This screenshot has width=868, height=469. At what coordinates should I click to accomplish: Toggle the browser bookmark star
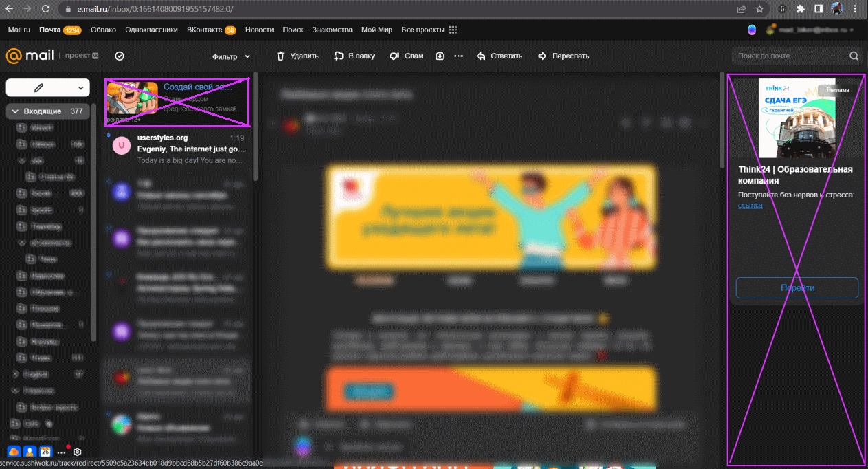pos(759,10)
